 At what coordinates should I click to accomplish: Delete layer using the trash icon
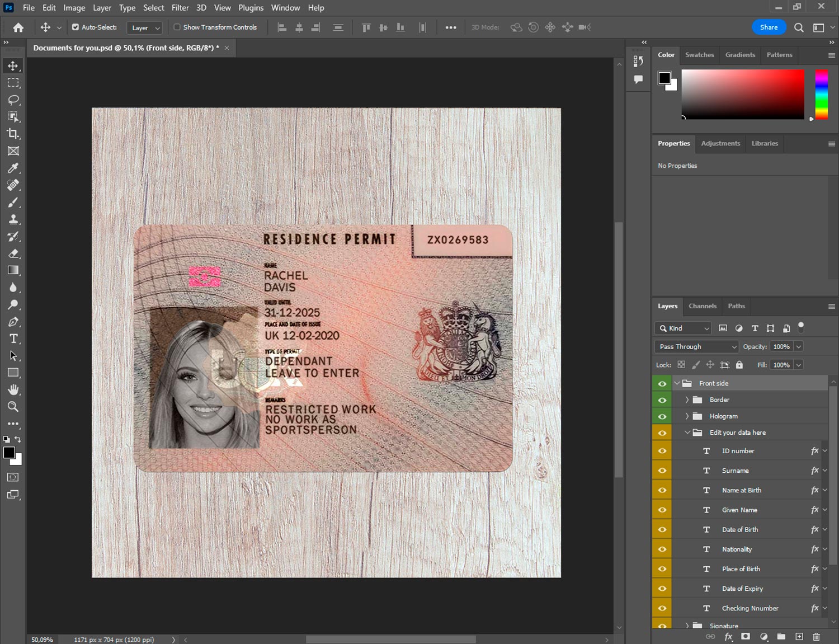coord(816,637)
